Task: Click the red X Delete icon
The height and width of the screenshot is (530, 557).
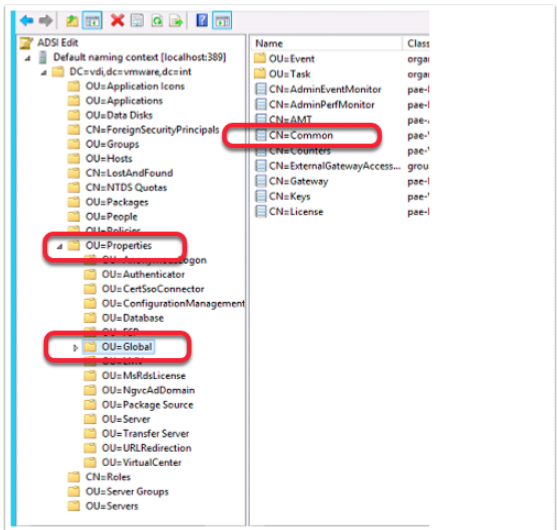Action: (117, 20)
